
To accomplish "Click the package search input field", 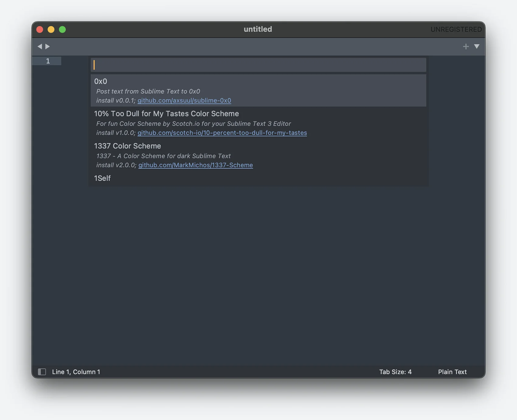I will tap(258, 65).
